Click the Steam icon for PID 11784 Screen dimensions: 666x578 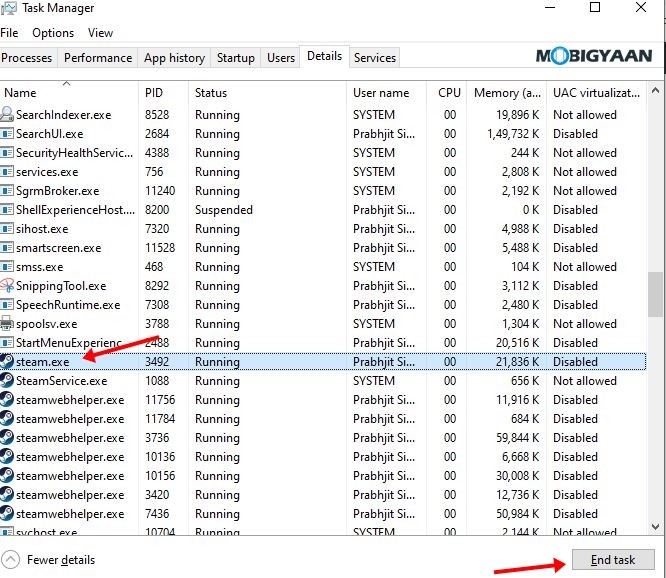tap(7, 419)
